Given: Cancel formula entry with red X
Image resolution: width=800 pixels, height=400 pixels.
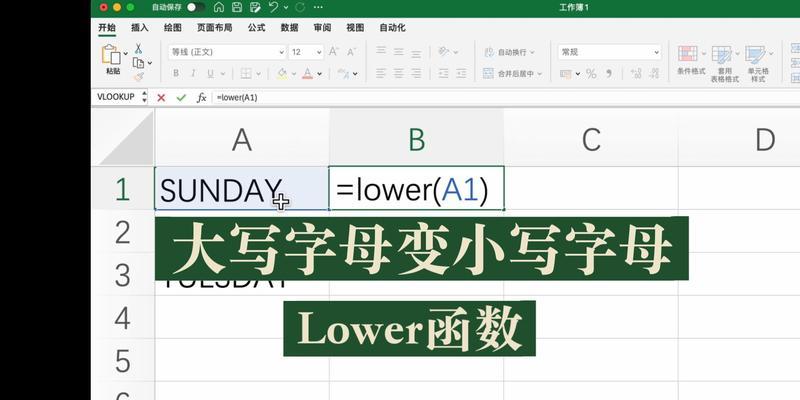Looking at the screenshot, I should 161,97.
